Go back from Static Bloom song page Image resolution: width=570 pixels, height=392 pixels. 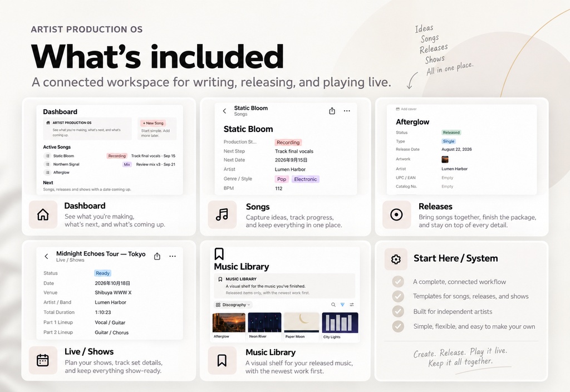click(225, 111)
